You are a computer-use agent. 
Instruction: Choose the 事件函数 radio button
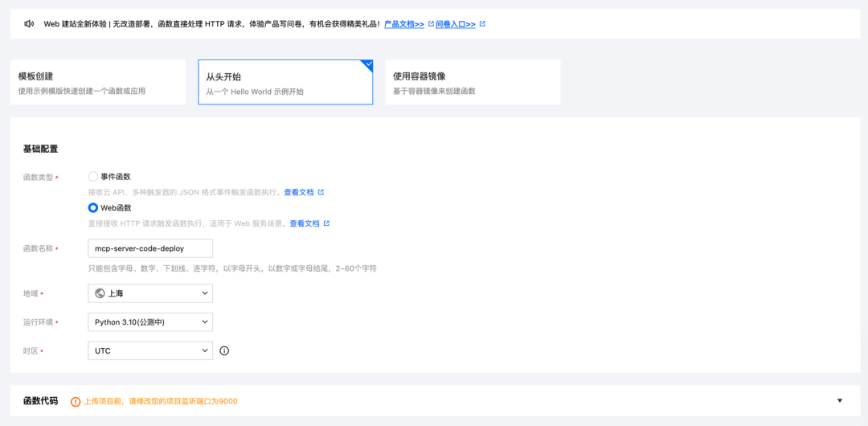tap(93, 177)
